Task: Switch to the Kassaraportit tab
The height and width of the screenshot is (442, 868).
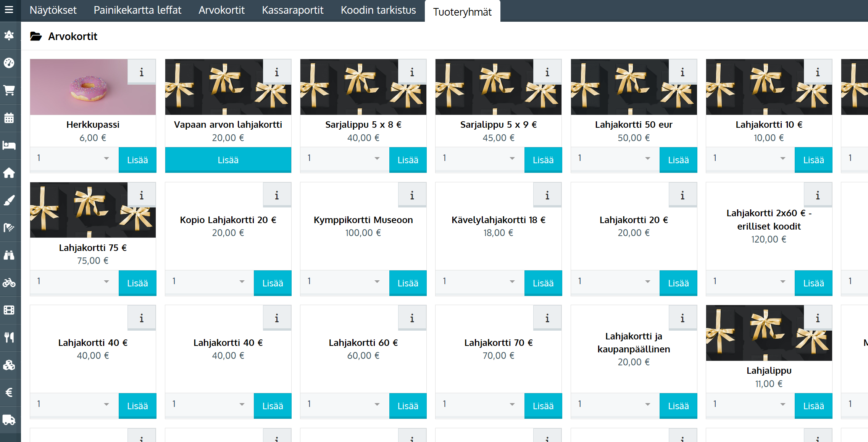Action: tap(293, 10)
